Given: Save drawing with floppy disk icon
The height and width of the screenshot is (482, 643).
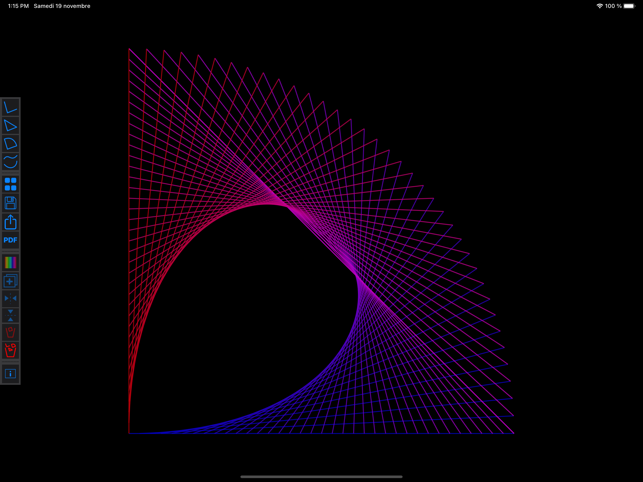Looking at the screenshot, I should tap(10, 203).
